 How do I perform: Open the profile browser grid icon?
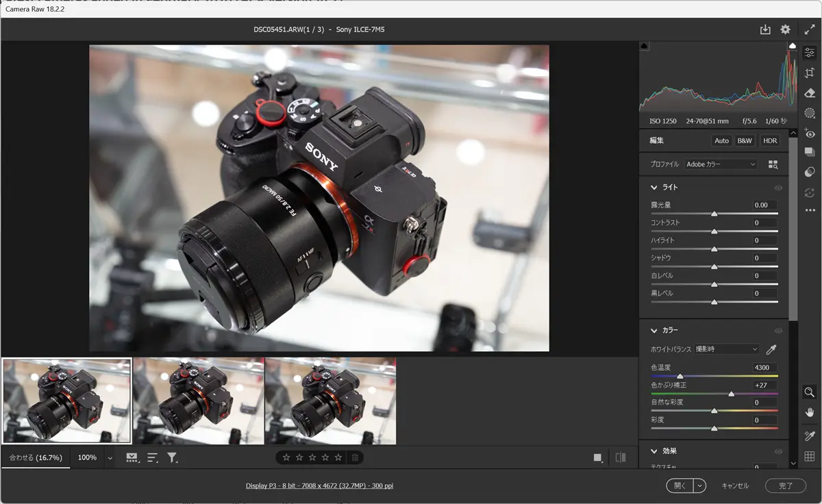(773, 164)
